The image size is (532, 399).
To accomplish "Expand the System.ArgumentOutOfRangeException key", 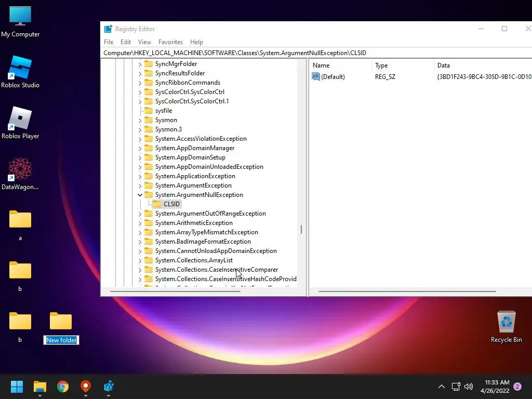I will (140, 214).
